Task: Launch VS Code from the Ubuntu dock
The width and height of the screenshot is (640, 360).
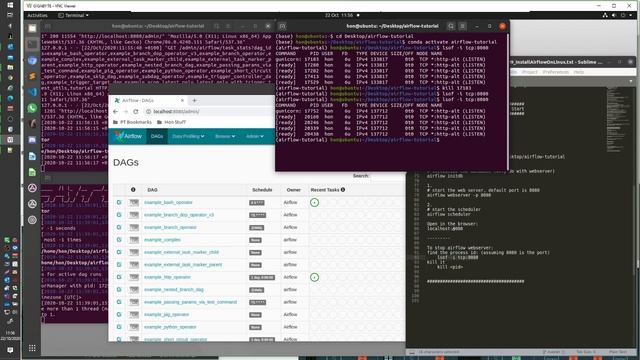Action: pos(32,92)
